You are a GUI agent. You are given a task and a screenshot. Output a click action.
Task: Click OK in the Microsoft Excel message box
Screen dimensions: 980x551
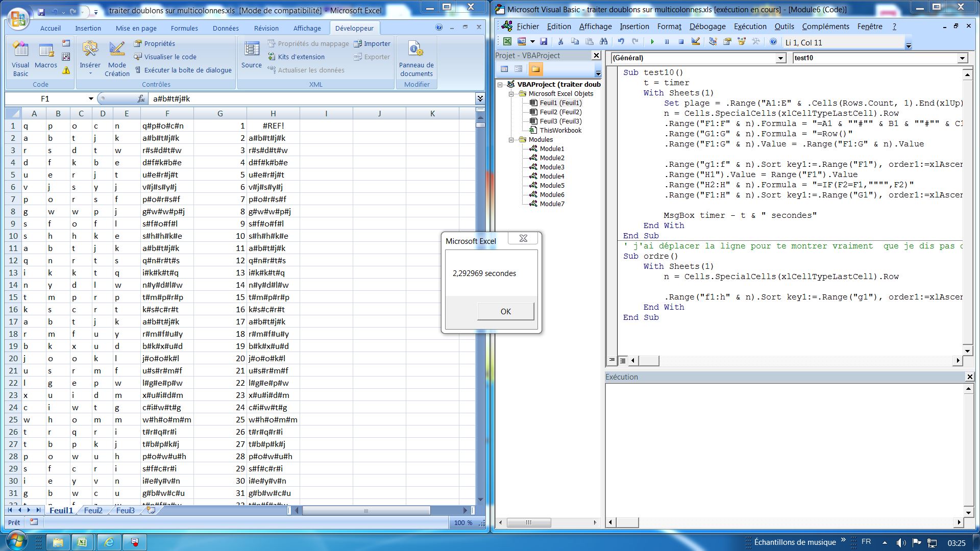pyautogui.click(x=506, y=311)
